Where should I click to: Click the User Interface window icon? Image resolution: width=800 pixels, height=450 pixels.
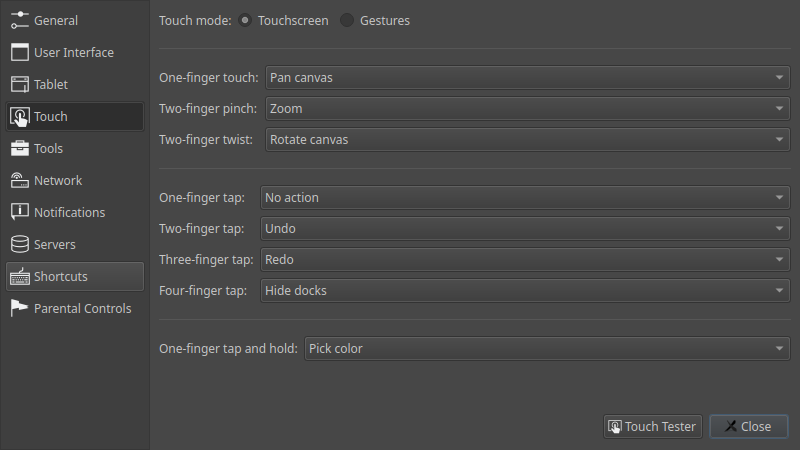(19, 53)
